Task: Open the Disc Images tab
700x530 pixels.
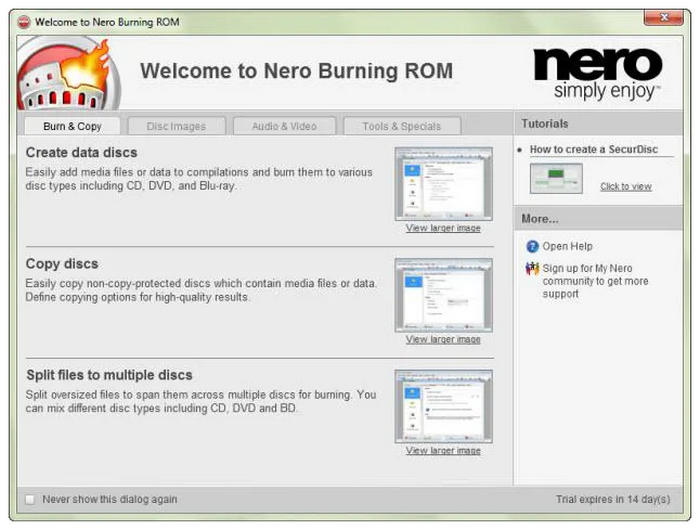Action: pos(176,126)
